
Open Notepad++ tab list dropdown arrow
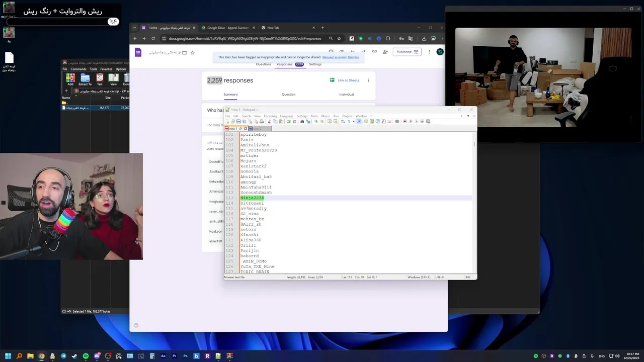point(468,116)
